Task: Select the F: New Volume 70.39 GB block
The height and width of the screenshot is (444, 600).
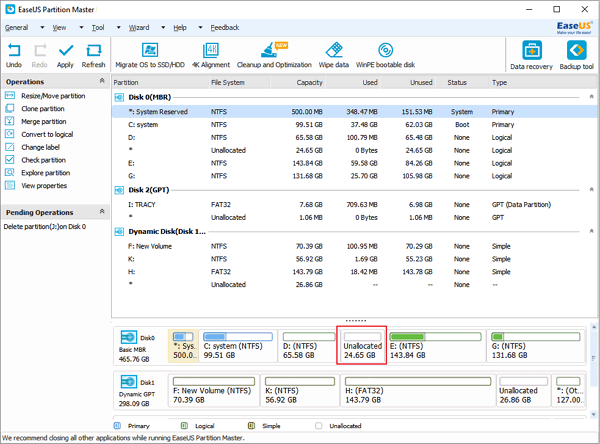Action: (214, 390)
